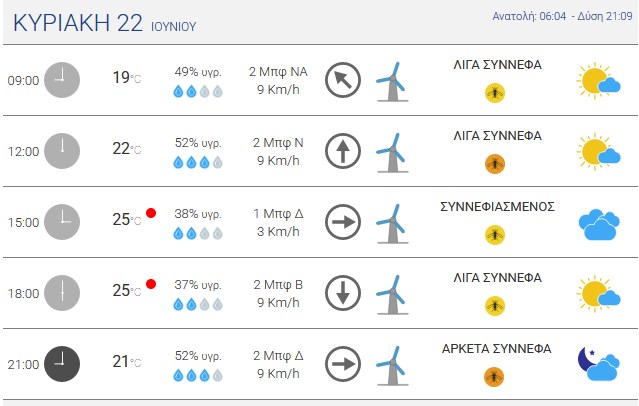This screenshot has height=406, width=639.
Task: Click the orange mosquito icon at 21:00
Action: [x=494, y=377]
